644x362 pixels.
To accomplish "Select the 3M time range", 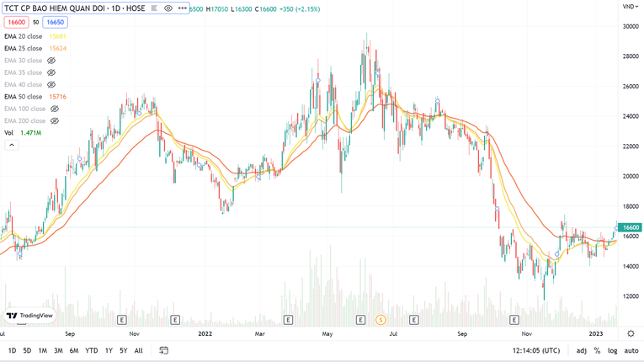I will click(58, 350).
